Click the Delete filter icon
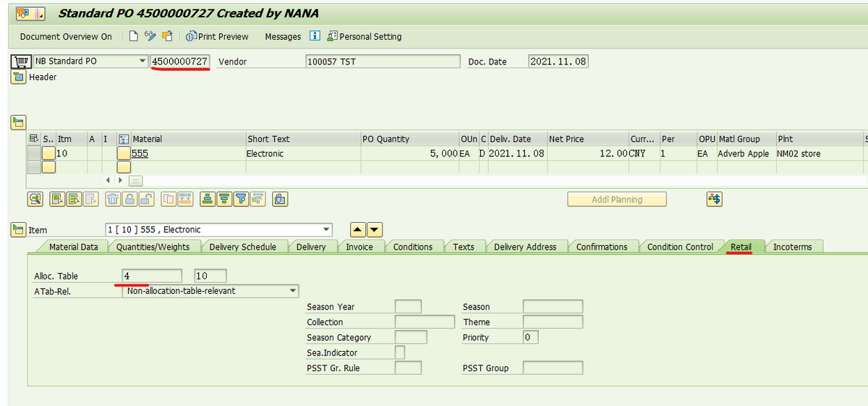This screenshot has width=868, height=406. coord(258,199)
